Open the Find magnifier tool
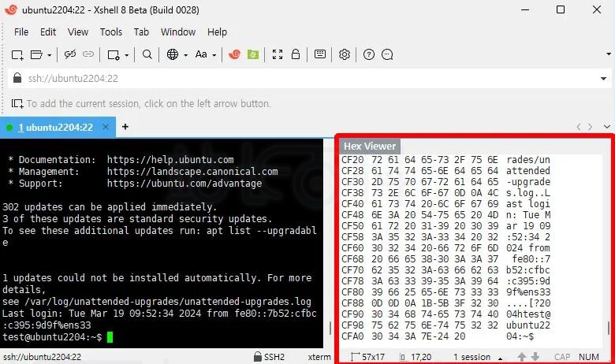Screen dimensions: 615x364 click(147, 54)
